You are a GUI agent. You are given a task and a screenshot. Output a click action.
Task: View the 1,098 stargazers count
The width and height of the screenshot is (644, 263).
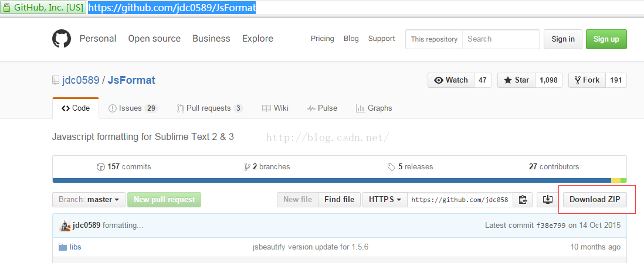(549, 80)
